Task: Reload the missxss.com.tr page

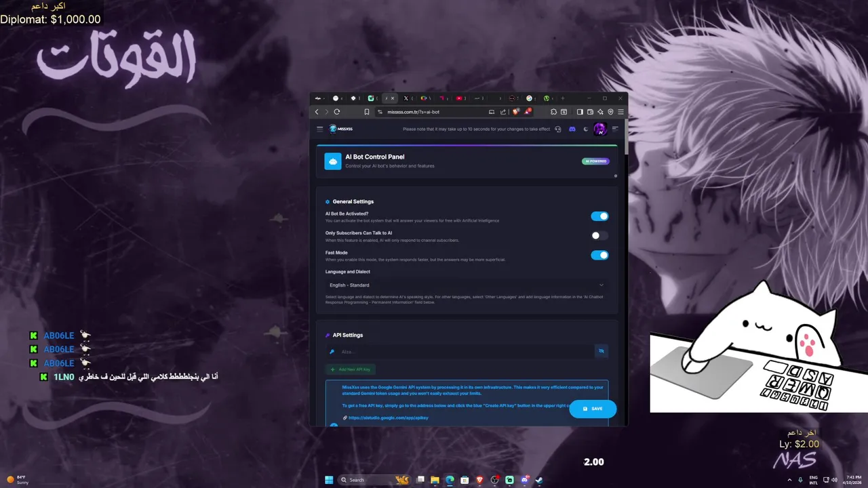Action: click(x=337, y=112)
